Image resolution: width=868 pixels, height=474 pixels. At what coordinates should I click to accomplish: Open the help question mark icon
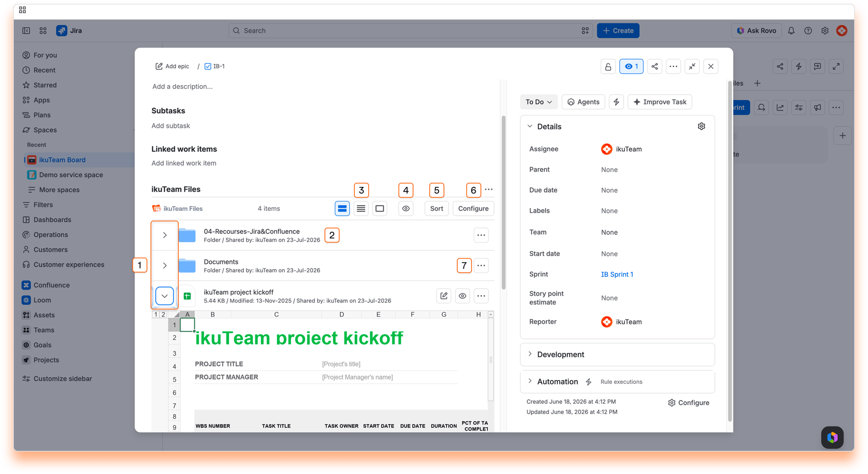pyautogui.click(x=808, y=30)
